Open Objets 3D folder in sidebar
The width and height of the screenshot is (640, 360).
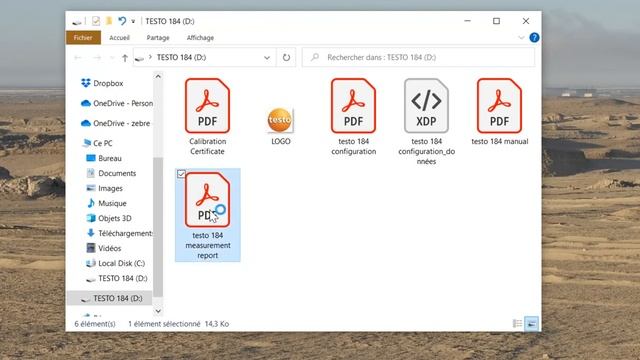pyautogui.click(x=109, y=218)
